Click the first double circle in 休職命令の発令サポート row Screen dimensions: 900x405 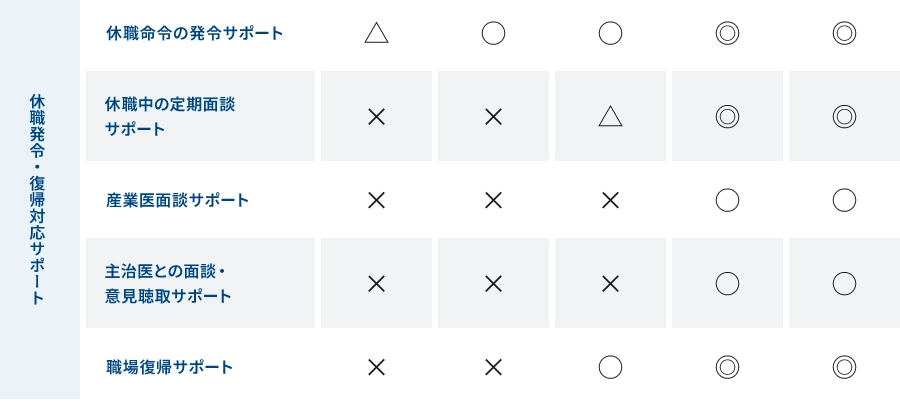pyautogui.click(x=727, y=33)
